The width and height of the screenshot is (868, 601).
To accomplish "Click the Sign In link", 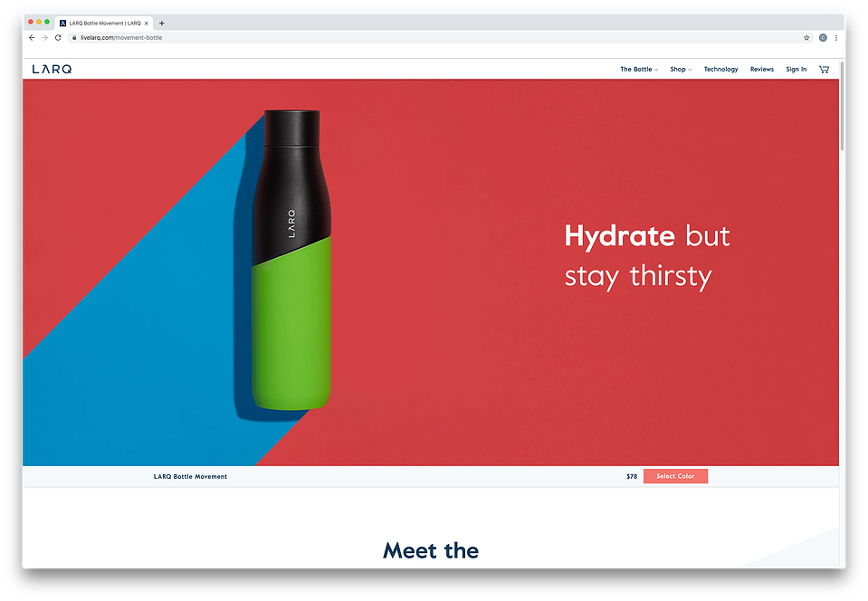I will 796,69.
